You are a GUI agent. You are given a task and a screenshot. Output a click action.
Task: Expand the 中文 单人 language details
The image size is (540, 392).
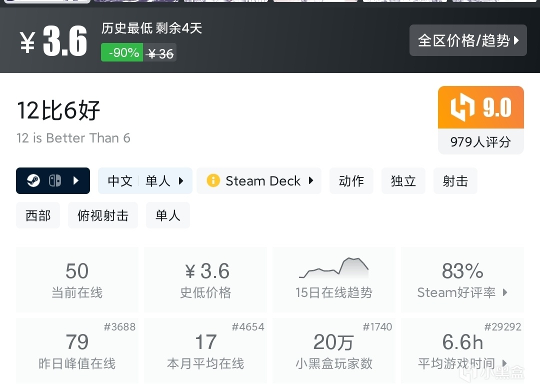tap(145, 180)
